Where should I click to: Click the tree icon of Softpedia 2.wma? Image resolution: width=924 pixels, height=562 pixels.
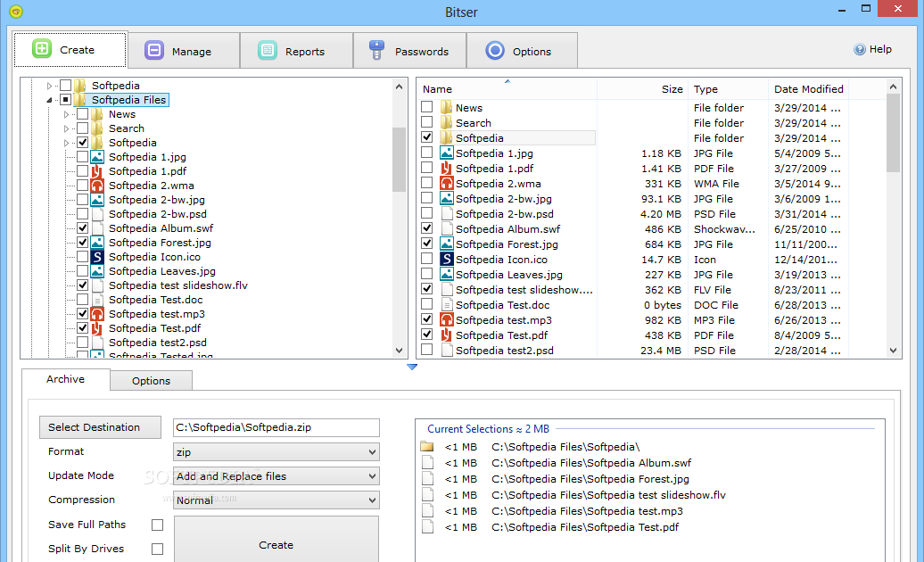pyautogui.click(x=98, y=186)
